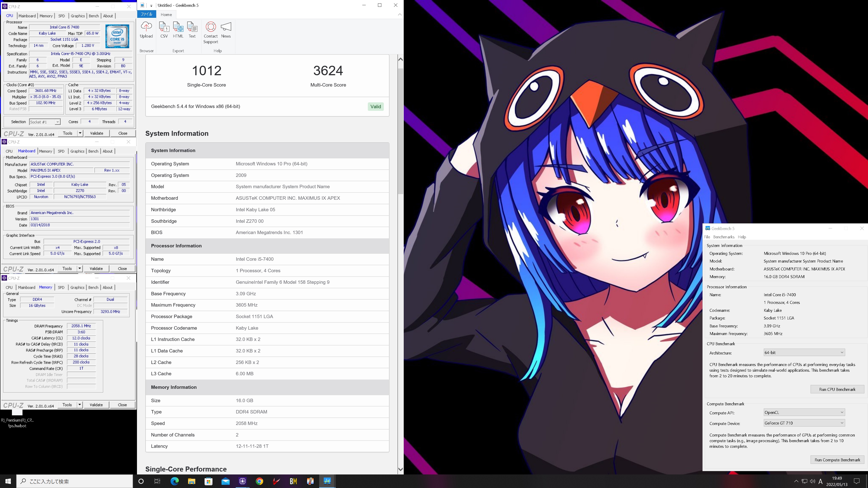
Task: Export results with the CSV icon
Action: [x=164, y=30]
